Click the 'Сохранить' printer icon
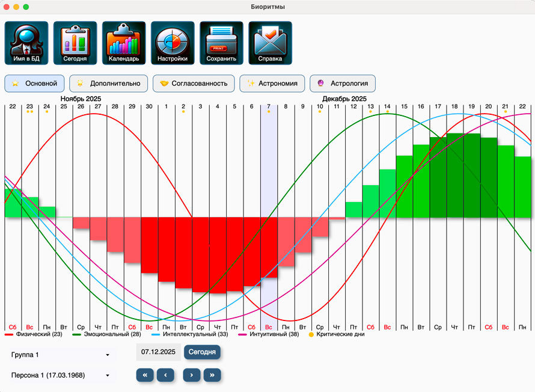 click(221, 43)
